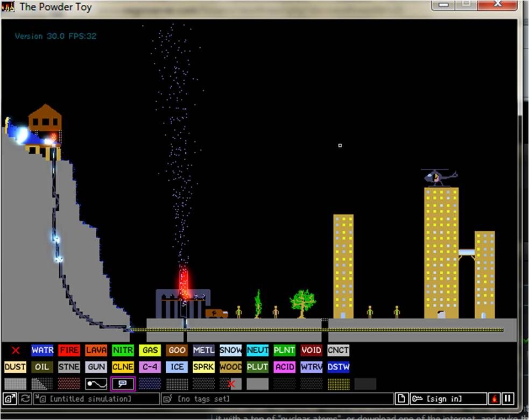Screen dimensions: 529x420
Task: Choose the WATR water element
Action: [x=42, y=350]
